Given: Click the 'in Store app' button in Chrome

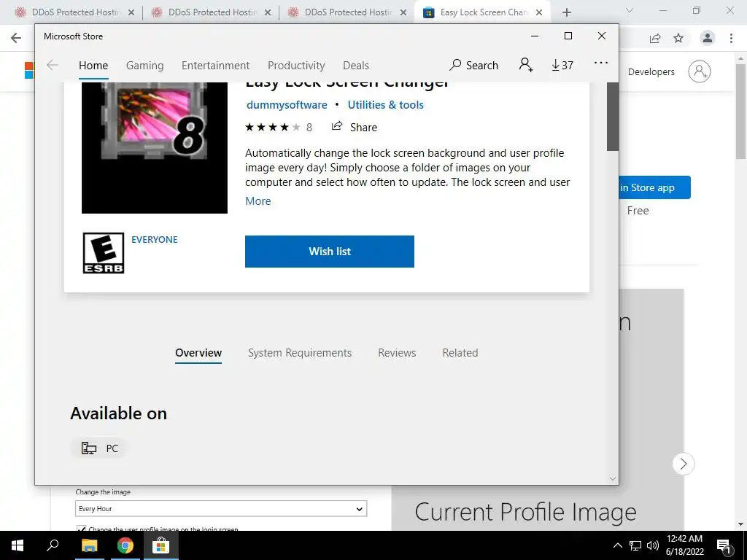Looking at the screenshot, I should [x=654, y=187].
